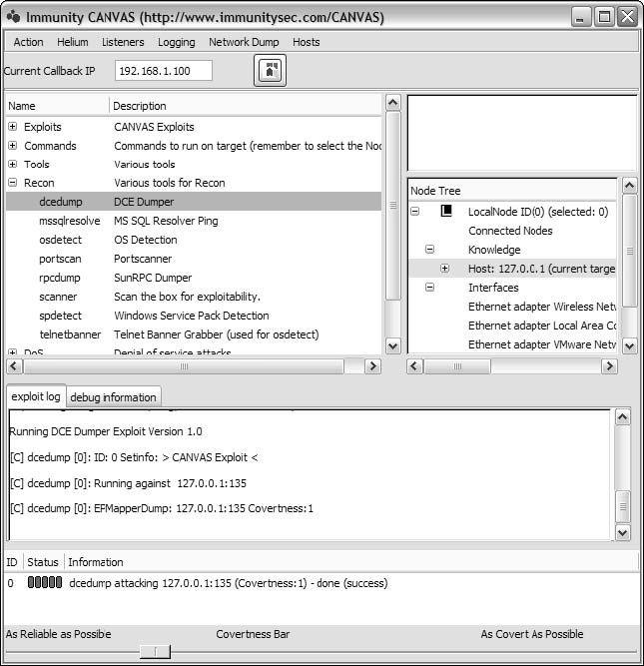
Task: Click the callback IP set button icon
Action: [x=270, y=71]
